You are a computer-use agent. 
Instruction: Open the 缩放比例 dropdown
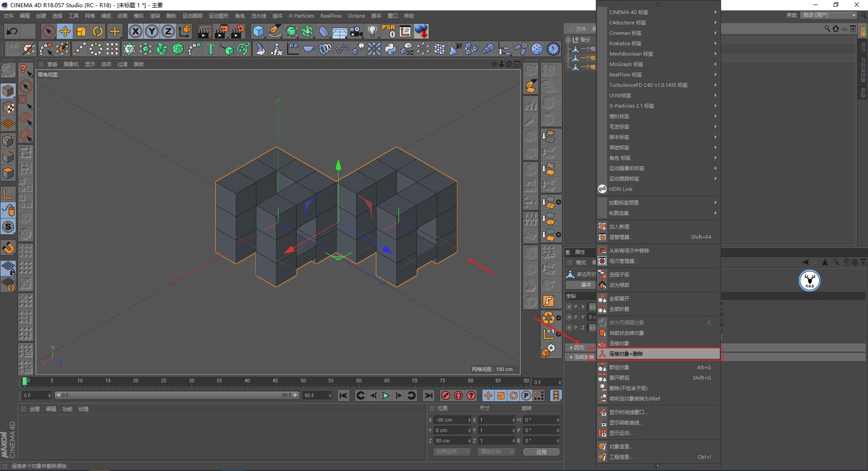point(496,452)
